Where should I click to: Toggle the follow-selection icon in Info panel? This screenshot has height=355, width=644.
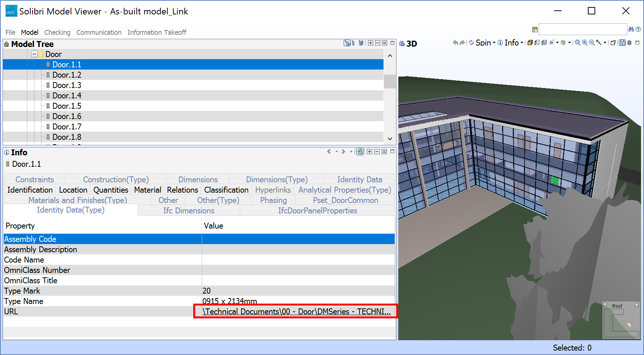tap(360, 152)
